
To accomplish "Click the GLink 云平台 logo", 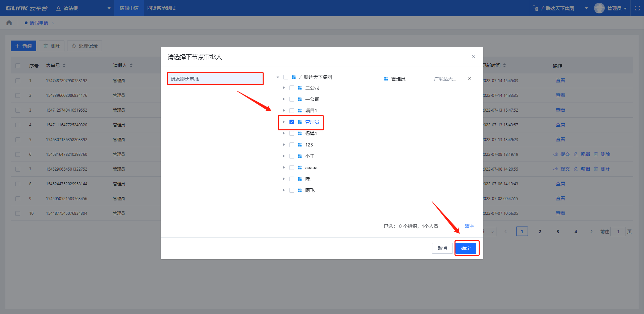I will point(26,8).
